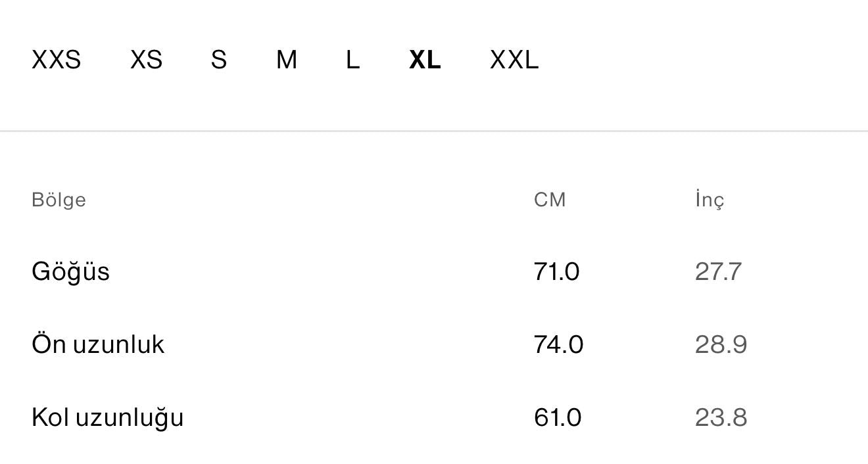This screenshot has height=464, width=868.
Task: Switch to the L size tab
Action: [352, 60]
